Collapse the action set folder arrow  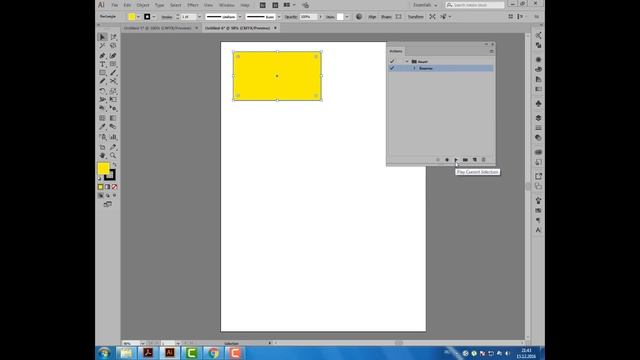click(407, 62)
